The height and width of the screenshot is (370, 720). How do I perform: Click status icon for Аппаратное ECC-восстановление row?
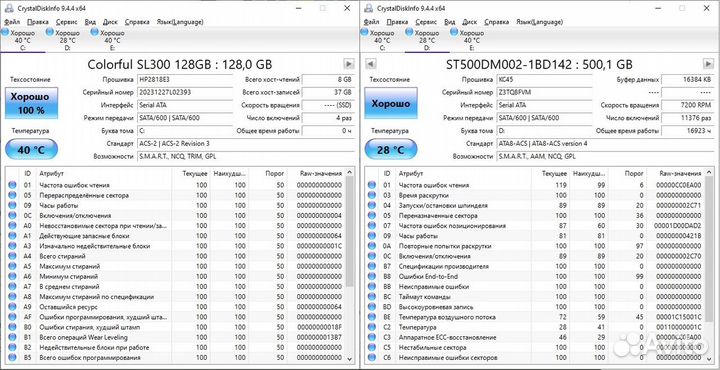pos(371,337)
